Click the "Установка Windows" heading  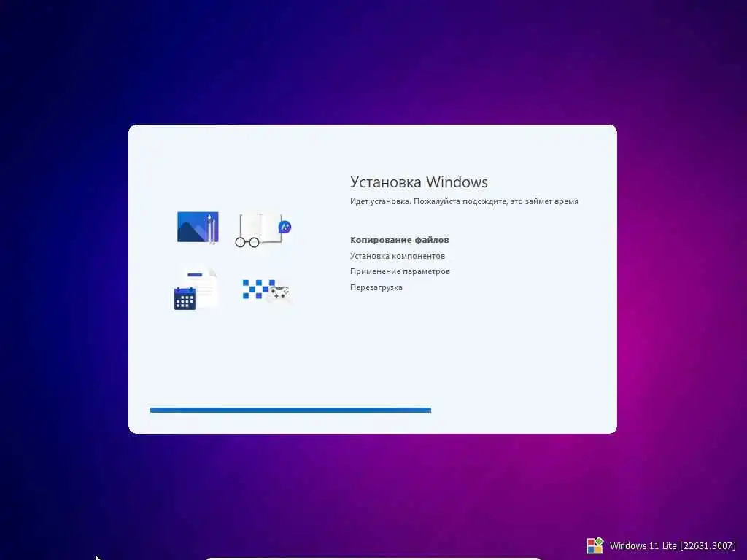[x=419, y=182]
